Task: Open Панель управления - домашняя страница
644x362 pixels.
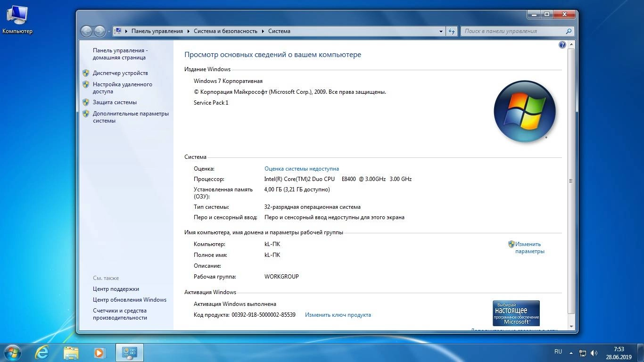Action: (x=120, y=54)
